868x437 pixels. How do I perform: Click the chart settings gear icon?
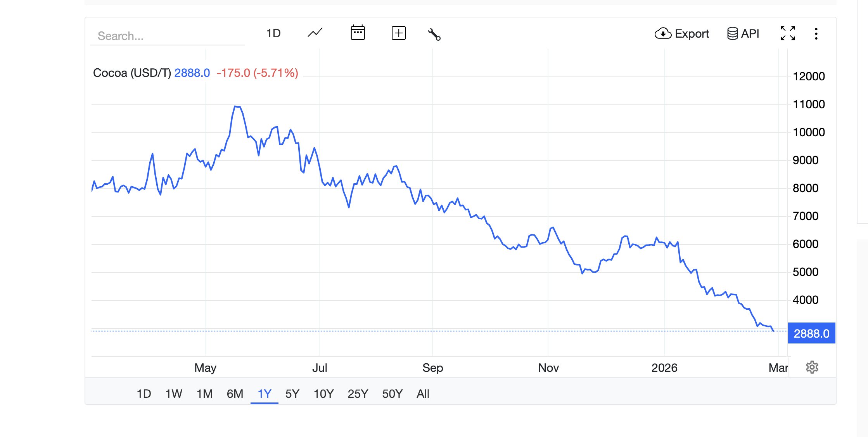point(812,367)
